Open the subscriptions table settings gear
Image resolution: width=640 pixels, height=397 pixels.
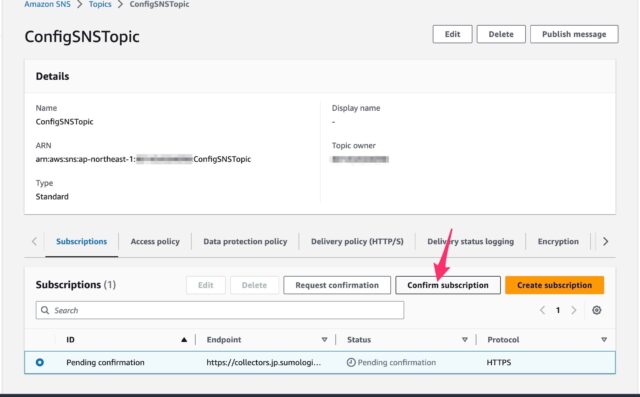[596, 310]
